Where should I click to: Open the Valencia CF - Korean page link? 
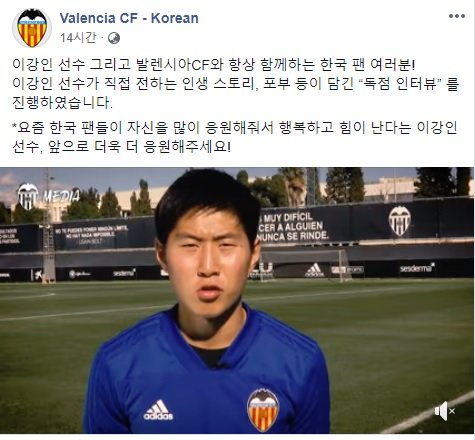(x=129, y=18)
